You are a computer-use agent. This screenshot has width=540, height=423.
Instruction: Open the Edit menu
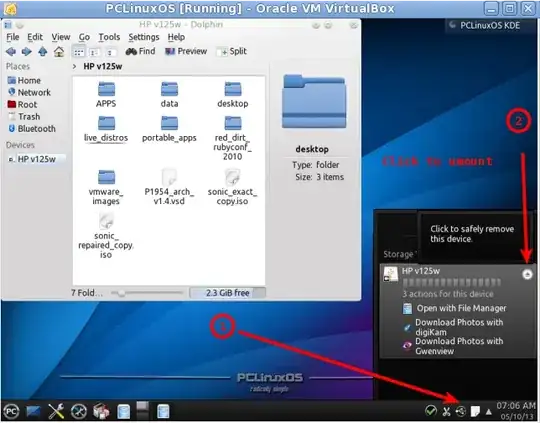click(x=35, y=37)
